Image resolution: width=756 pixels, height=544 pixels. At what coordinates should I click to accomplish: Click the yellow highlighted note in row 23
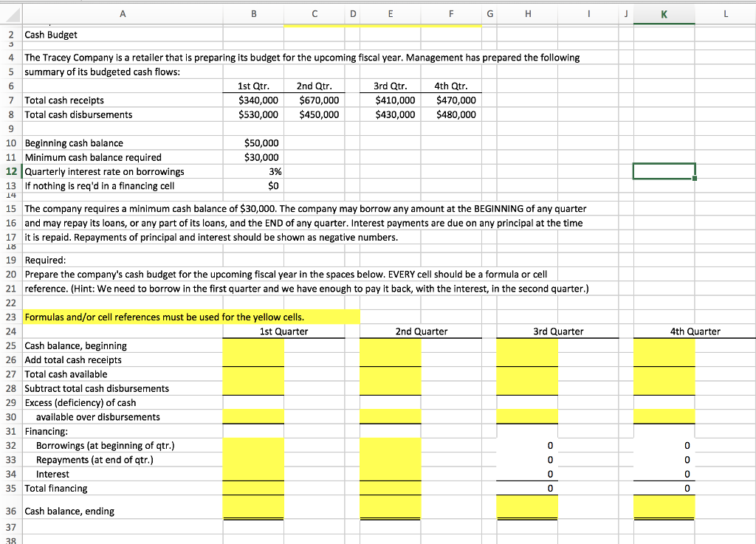[148, 317]
